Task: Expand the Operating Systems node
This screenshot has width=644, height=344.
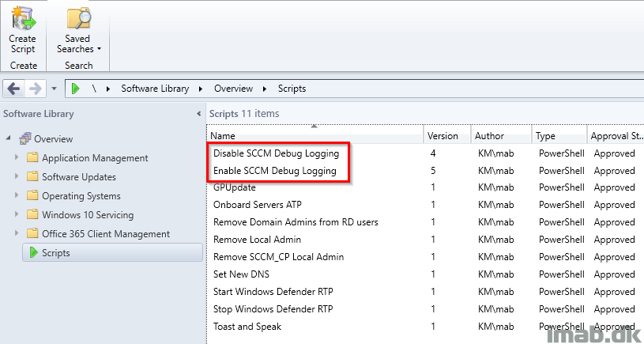Action: point(17,195)
